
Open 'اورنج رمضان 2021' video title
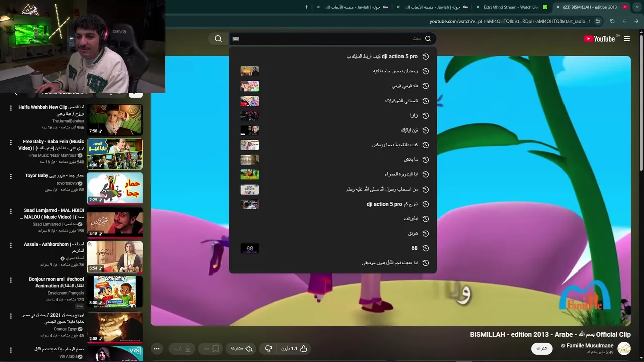53,318
